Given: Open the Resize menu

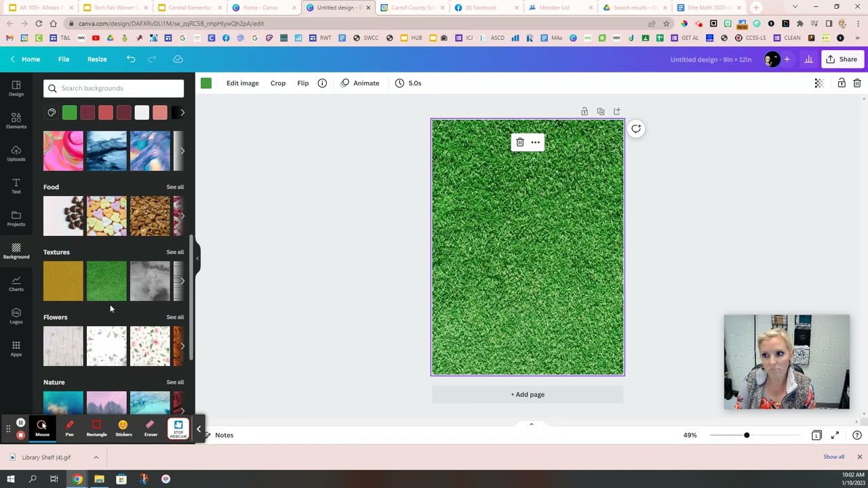Looking at the screenshot, I should coord(97,59).
